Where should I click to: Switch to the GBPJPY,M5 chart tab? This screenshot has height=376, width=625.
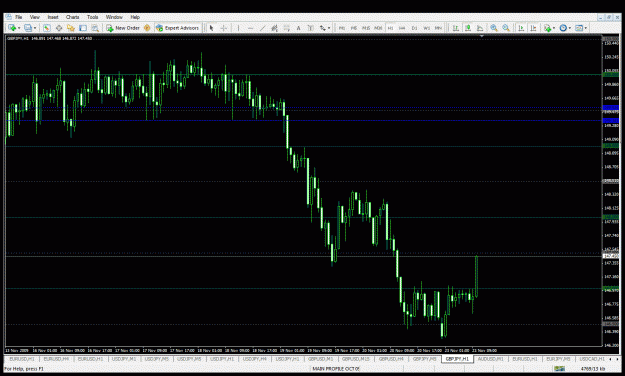(425, 359)
